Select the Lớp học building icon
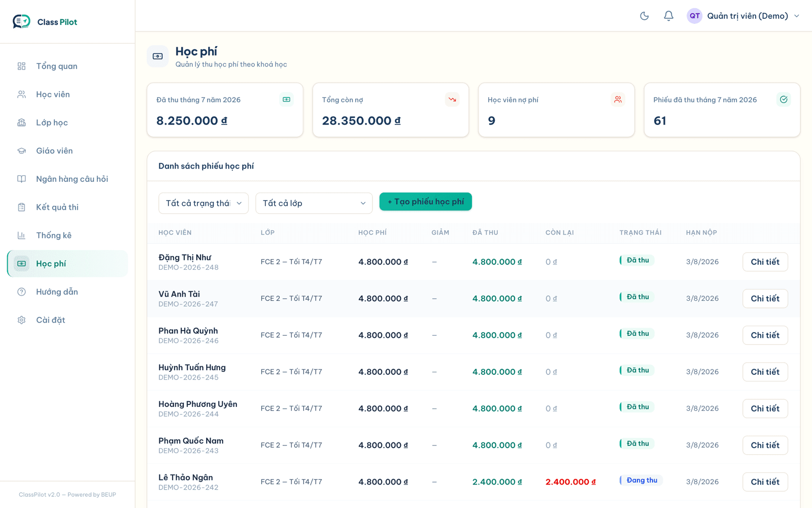This screenshot has height=508, width=812. pos(21,122)
